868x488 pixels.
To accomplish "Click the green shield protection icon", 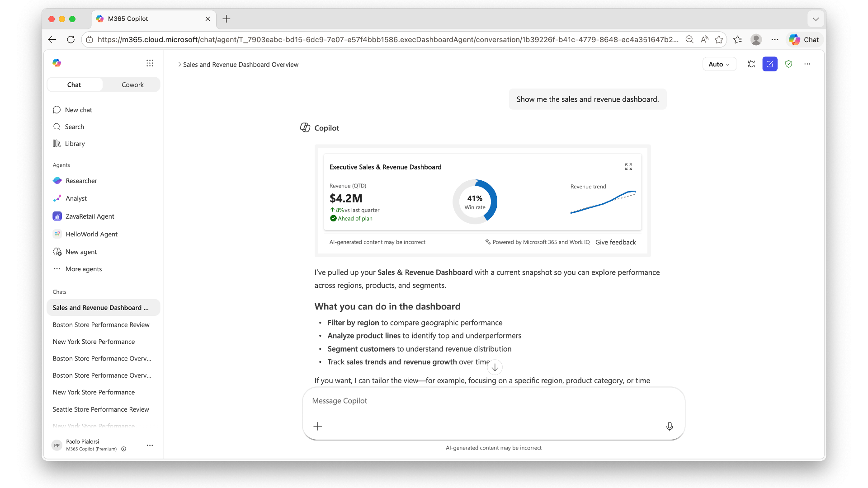I will click(789, 64).
